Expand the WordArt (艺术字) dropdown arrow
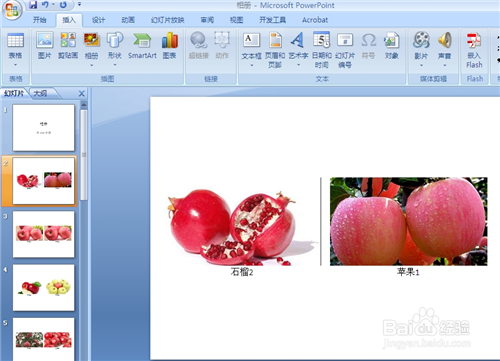The width and height of the screenshot is (500, 361). pos(298,65)
